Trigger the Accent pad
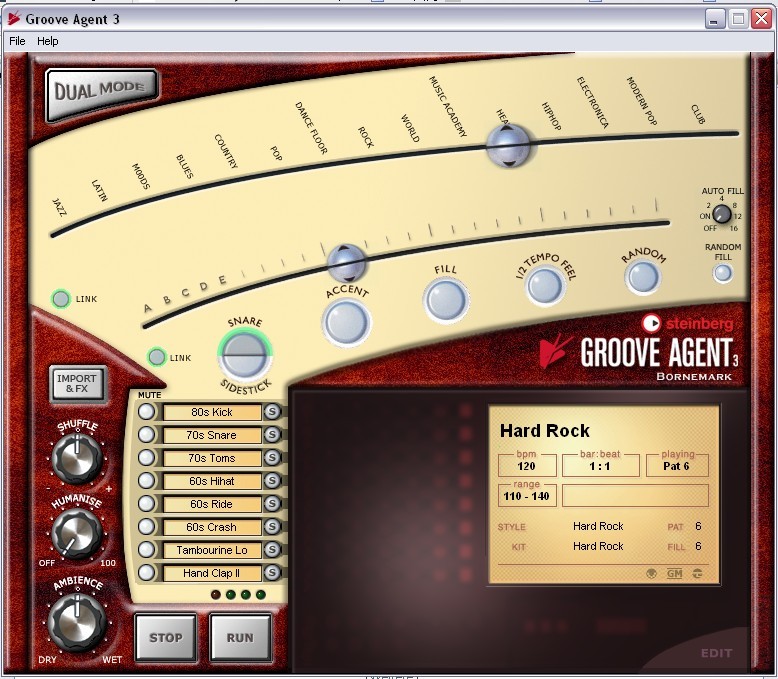 point(347,323)
